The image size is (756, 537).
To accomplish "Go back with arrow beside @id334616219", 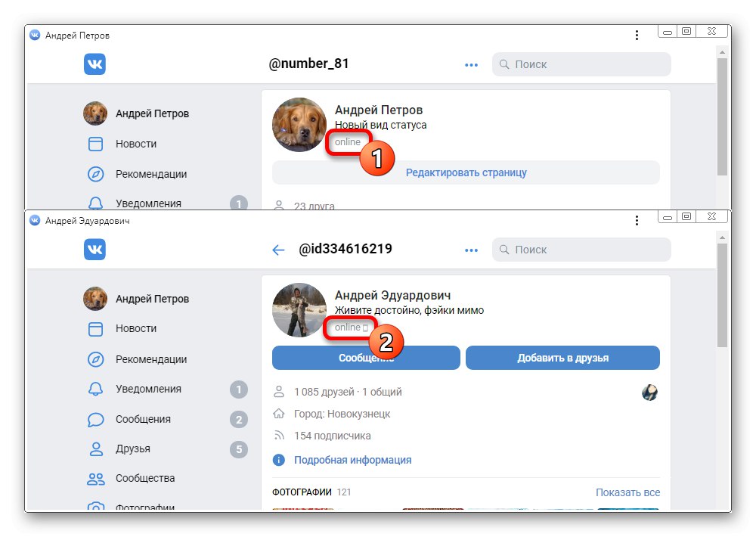I will (278, 250).
